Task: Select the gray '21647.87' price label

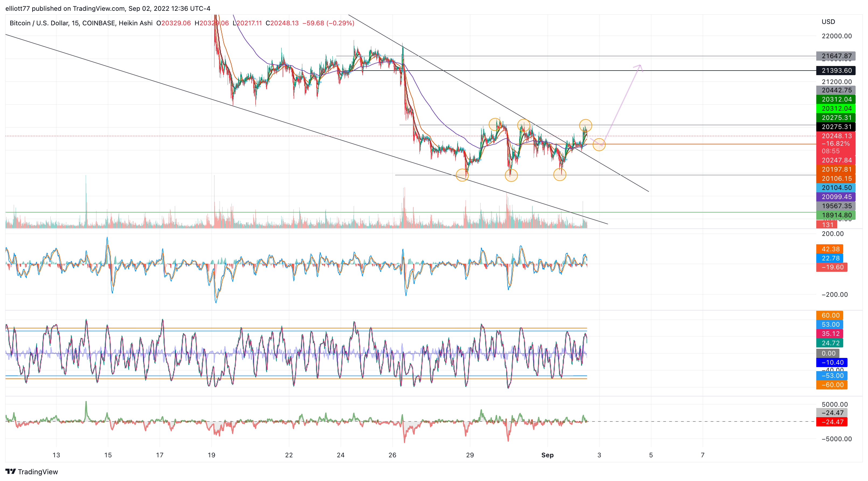Action: tap(836, 56)
